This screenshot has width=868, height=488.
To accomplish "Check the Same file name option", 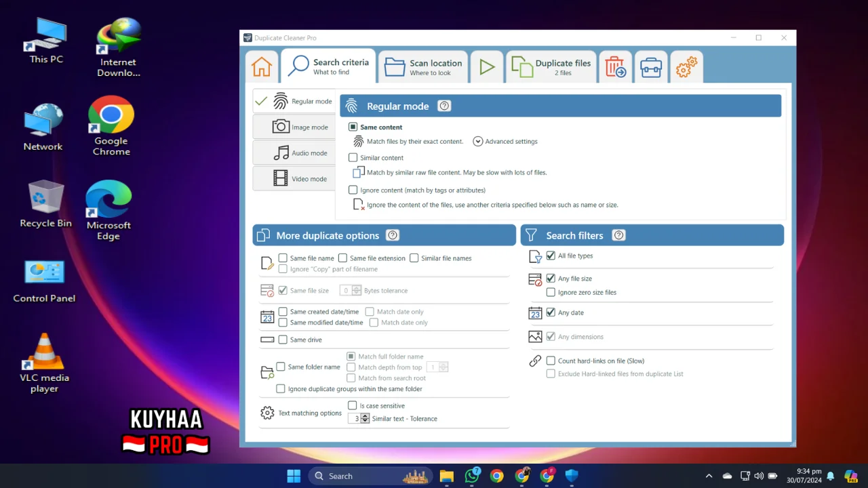I will 283,258.
